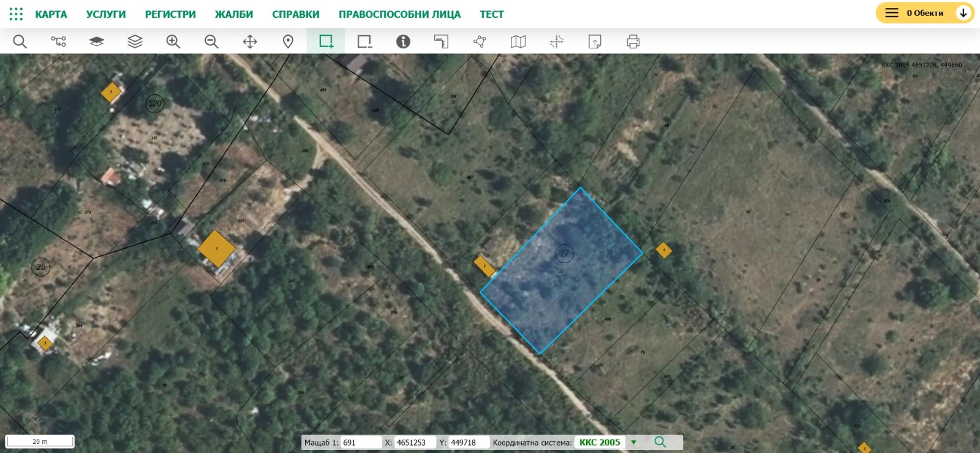This screenshot has height=453, width=980.
Task: Click the ПРАВОСПОСОБНИ ЛИЦА link
Action: click(x=399, y=14)
